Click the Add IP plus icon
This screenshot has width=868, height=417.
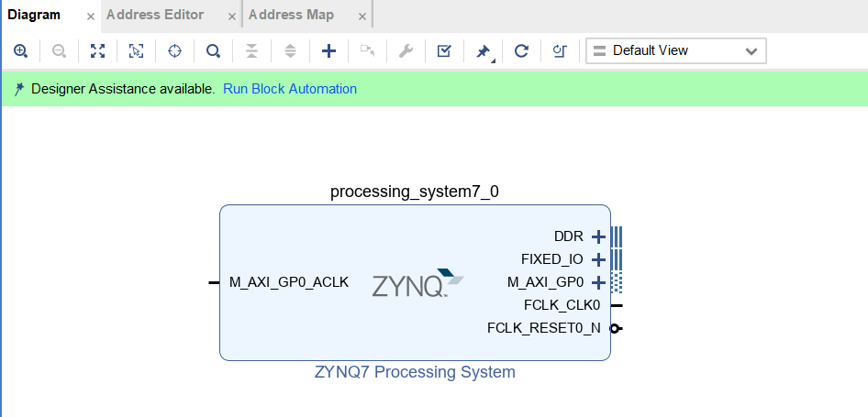click(328, 51)
